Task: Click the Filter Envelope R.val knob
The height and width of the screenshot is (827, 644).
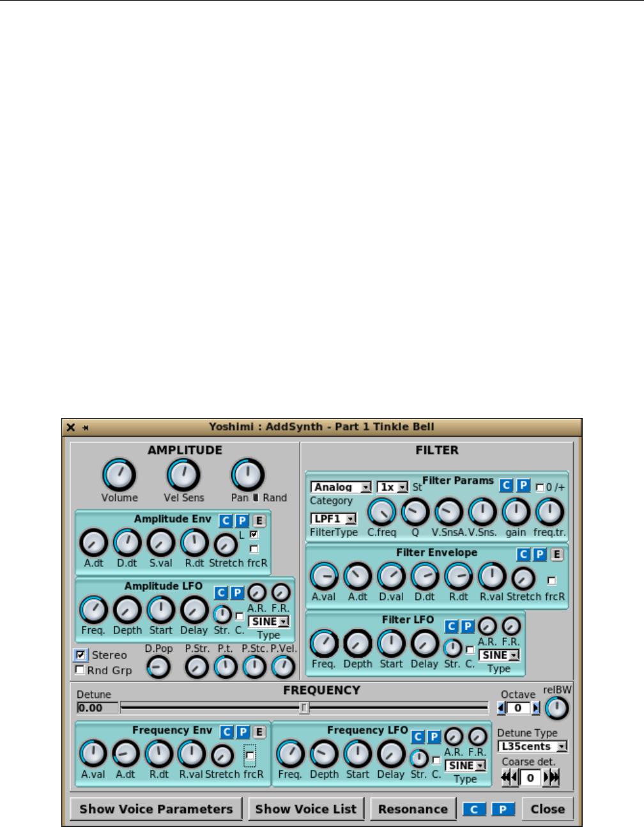Action: 491,577
